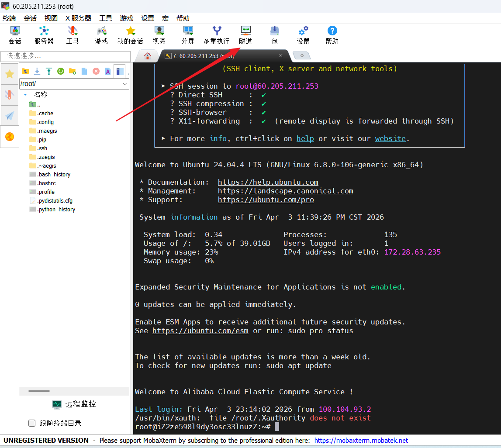Toggle the SFTP panel layout icon

click(120, 71)
